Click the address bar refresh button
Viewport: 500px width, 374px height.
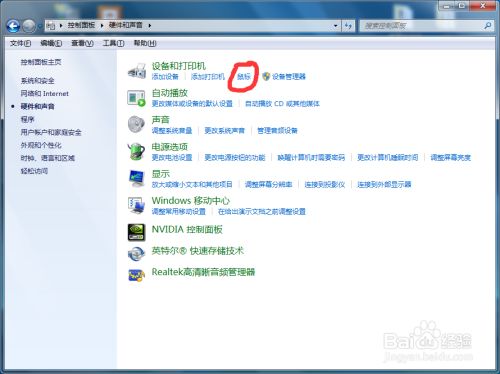(x=348, y=26)
